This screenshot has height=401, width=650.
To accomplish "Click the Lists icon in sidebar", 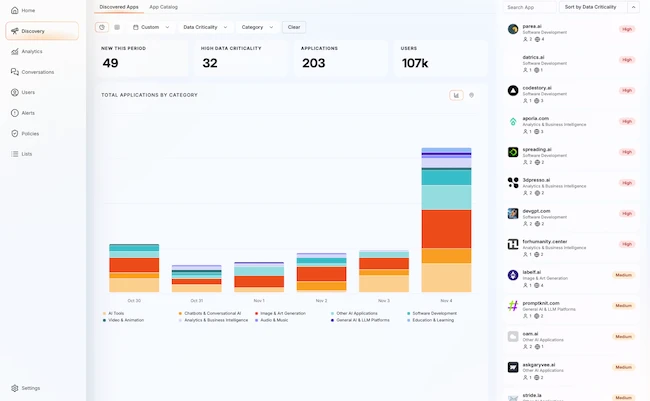I will (x=15, y=154).
